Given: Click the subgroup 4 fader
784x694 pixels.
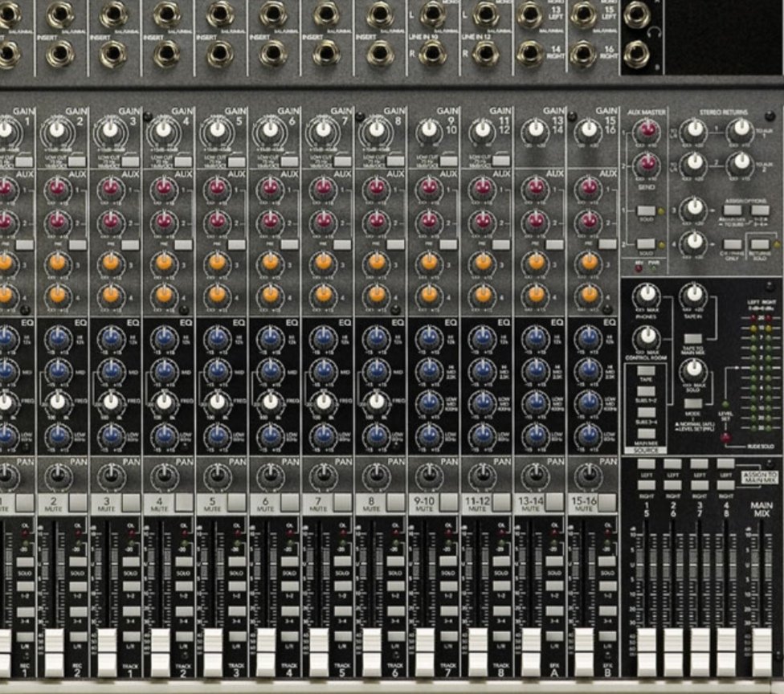Looking at the screenshot, I should click(726, 652).
